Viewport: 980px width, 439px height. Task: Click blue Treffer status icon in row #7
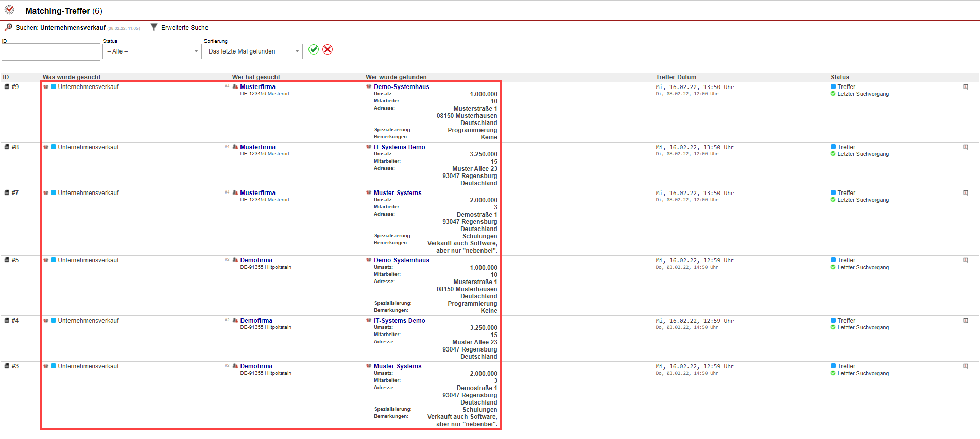click(833, 193)
